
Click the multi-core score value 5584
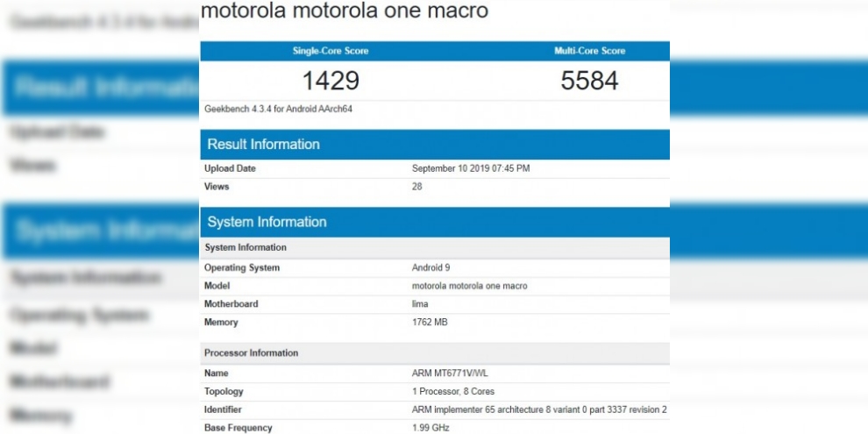[x=589, y=81]
